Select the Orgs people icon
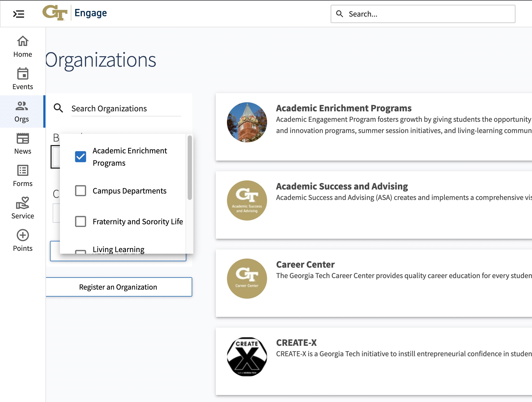 (22, 106)
